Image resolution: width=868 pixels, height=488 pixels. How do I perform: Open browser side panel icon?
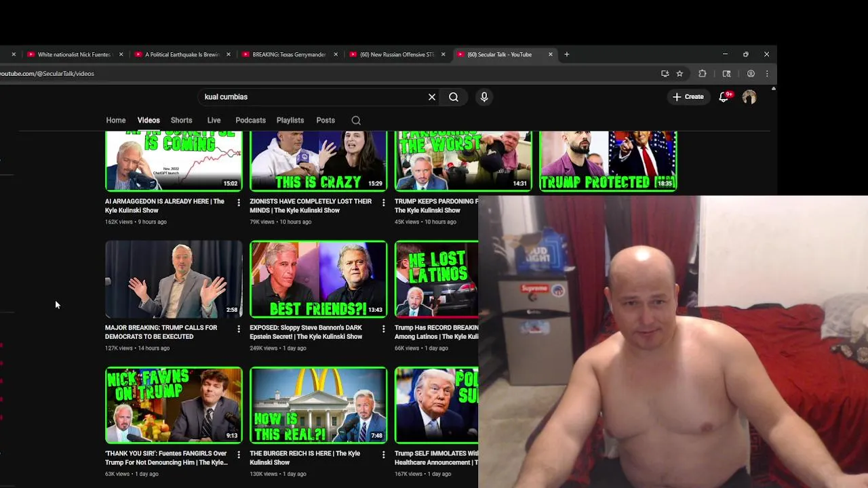pyautogui.click(x=726, y=73)
